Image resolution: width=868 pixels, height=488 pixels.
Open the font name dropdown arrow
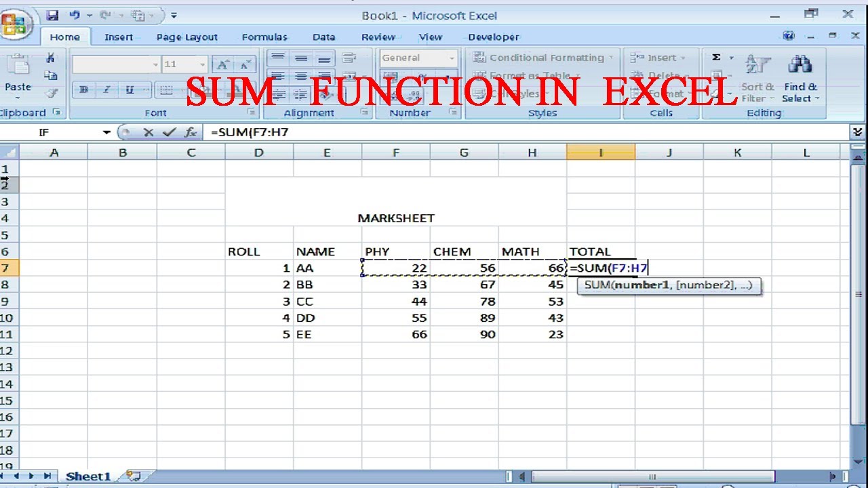tap(155, 64)
